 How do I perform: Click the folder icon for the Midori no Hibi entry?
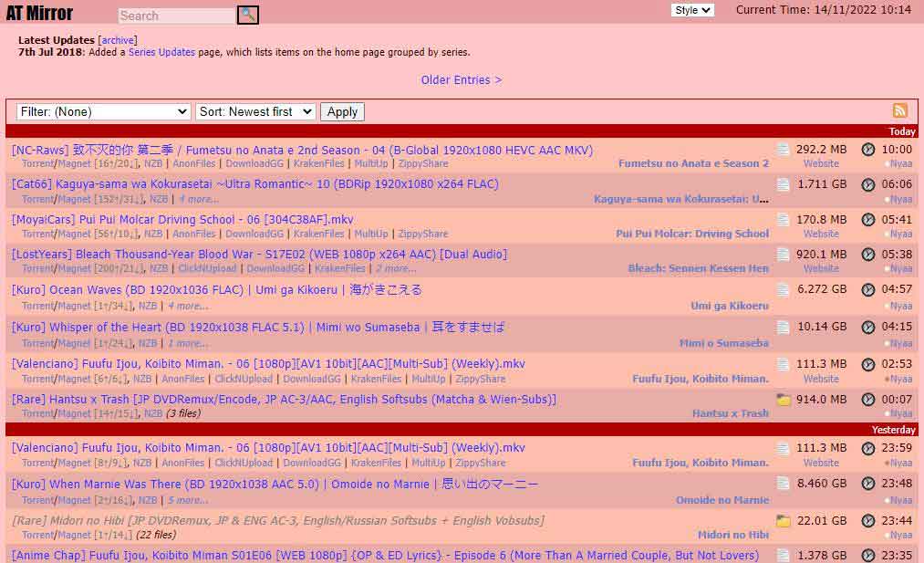(783, 521)
